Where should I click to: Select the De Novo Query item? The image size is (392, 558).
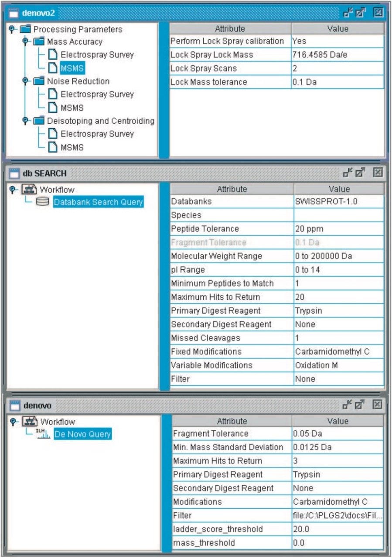83,434
